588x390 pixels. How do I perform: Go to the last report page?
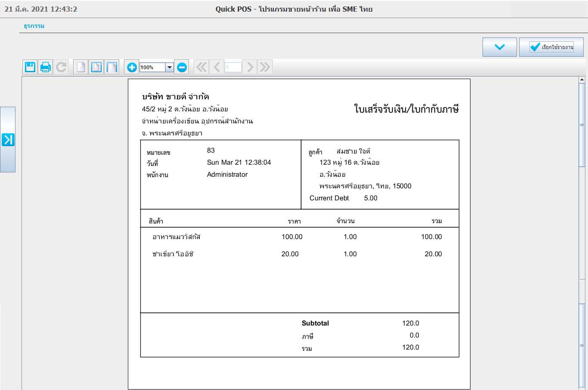pos(265,67)
